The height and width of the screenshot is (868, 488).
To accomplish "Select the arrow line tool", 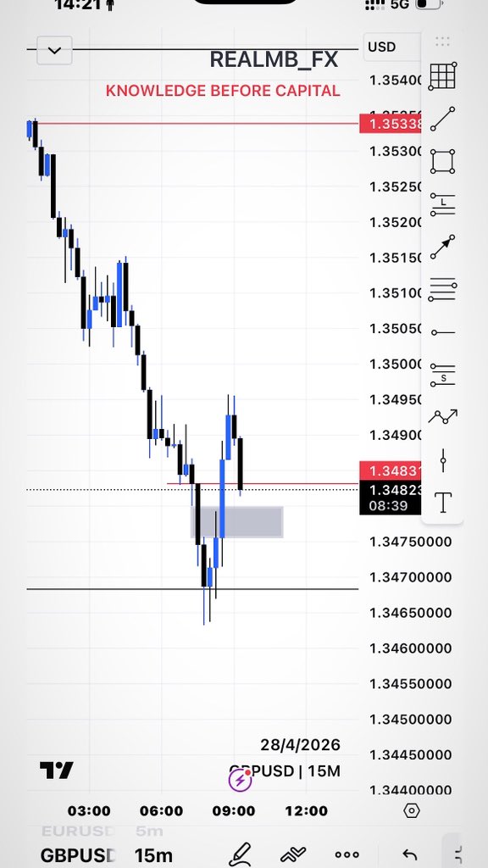I will pos(442,247).
